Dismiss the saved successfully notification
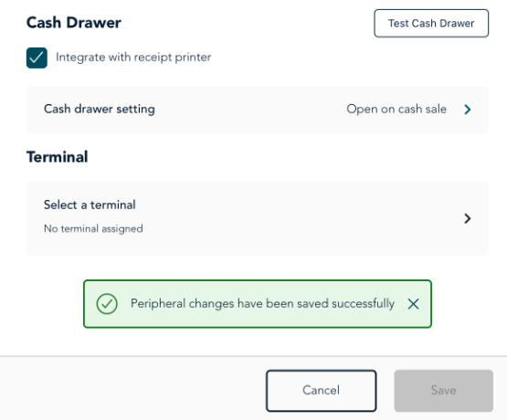The image size is (507, 420). (413, 304)
